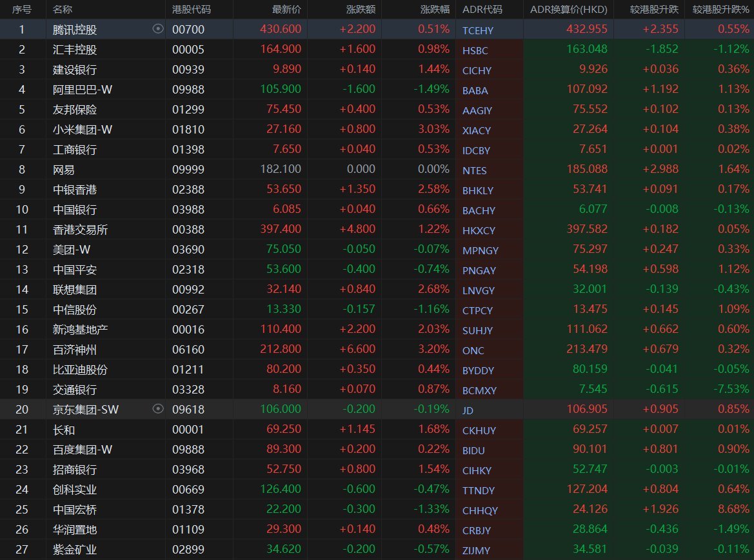This screenshot has height=560, width=754.
Task: Click latest price 164.900
Action: [281, 49]
